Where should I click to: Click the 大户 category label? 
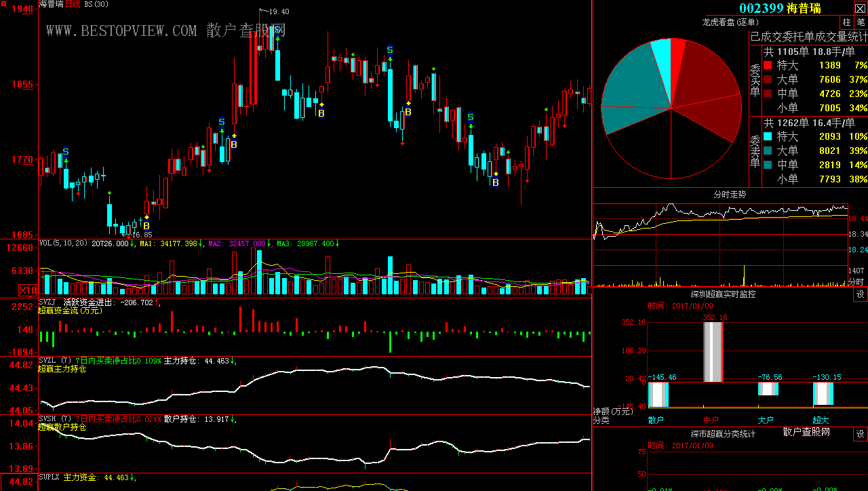(x=766, y=420)
